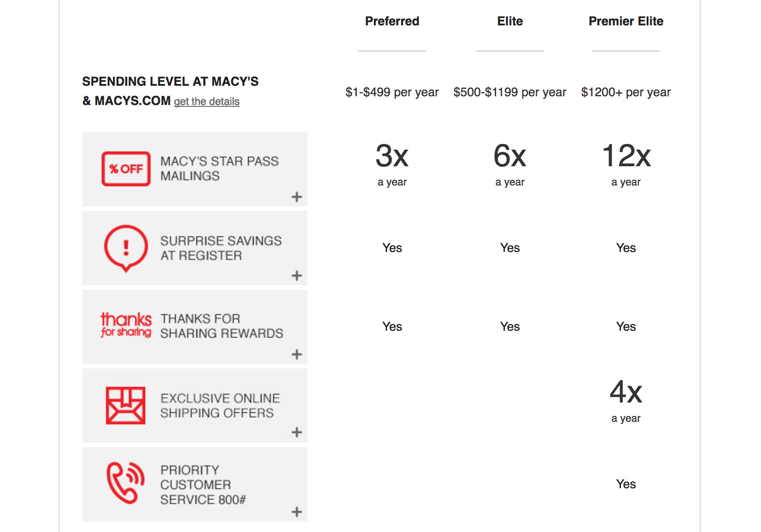Select the Premier Elite column header
The image size is (761, 532).
[x=626, y=21]
